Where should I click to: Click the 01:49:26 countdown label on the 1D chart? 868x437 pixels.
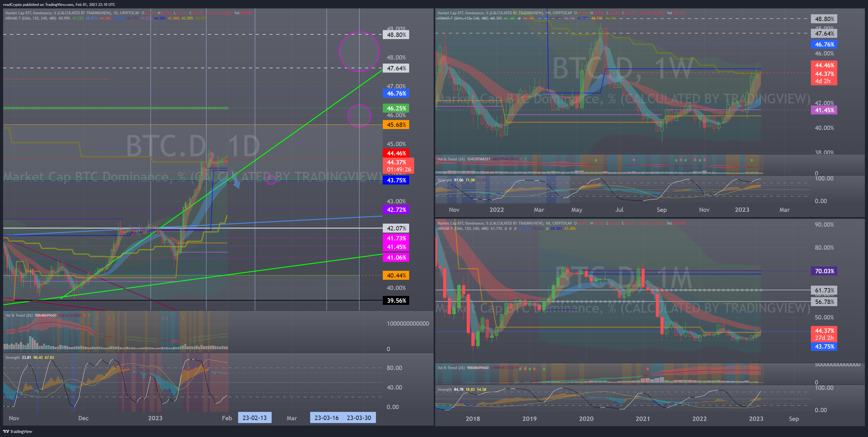(x=399, y=169)
